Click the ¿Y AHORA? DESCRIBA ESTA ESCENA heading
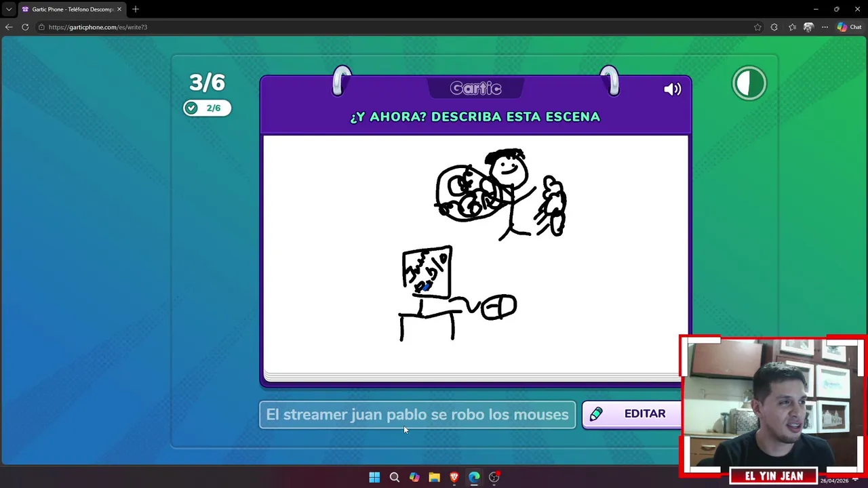The image size is (868, 488). point(475,117)
